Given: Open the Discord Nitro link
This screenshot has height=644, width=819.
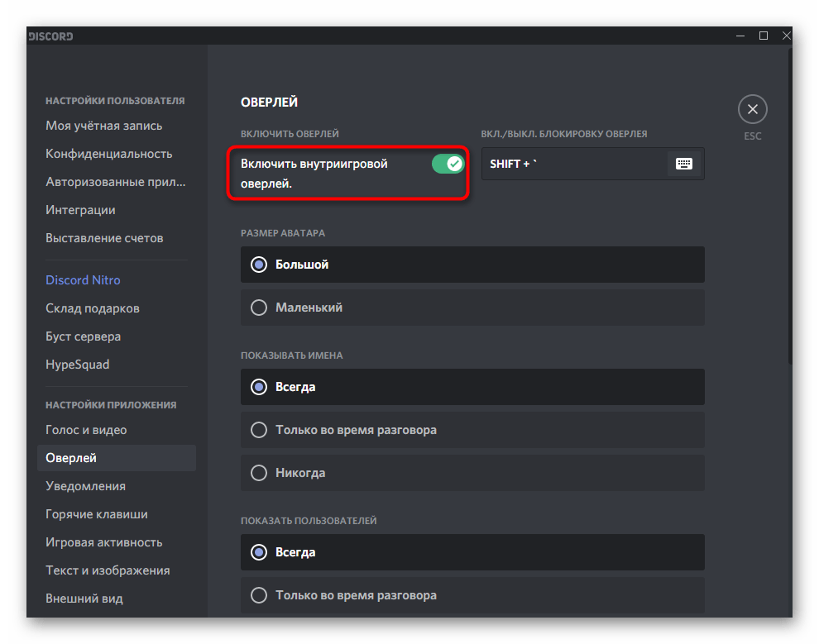Looking at the screenshot, I should point(83,280).
